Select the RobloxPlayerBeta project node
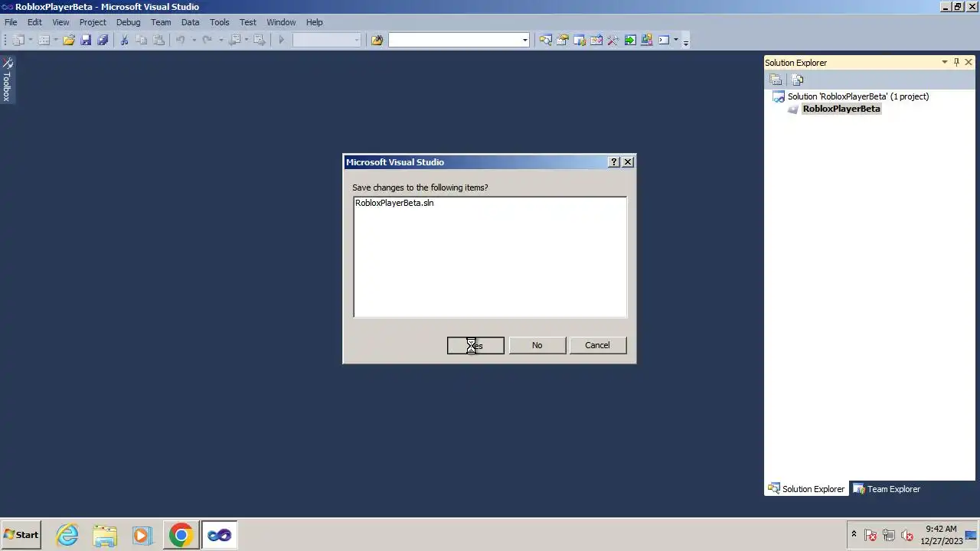 [841, 109]
